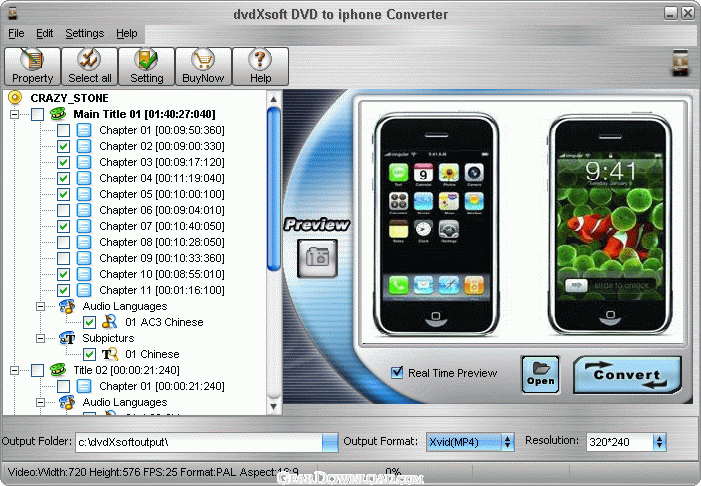Check the Title 02 checkbox
This screenshot has height=486, width=701.
click(x=38, y=370)
